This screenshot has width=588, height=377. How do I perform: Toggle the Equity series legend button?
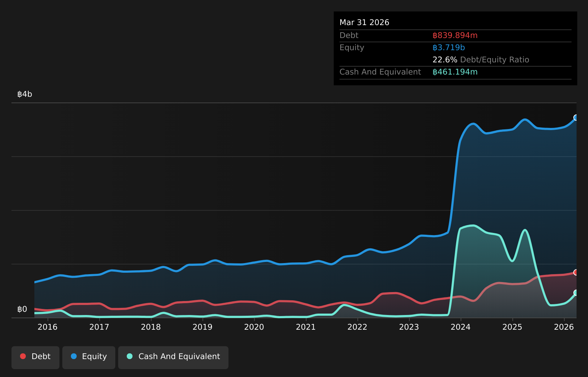click(x=89, y=357)
